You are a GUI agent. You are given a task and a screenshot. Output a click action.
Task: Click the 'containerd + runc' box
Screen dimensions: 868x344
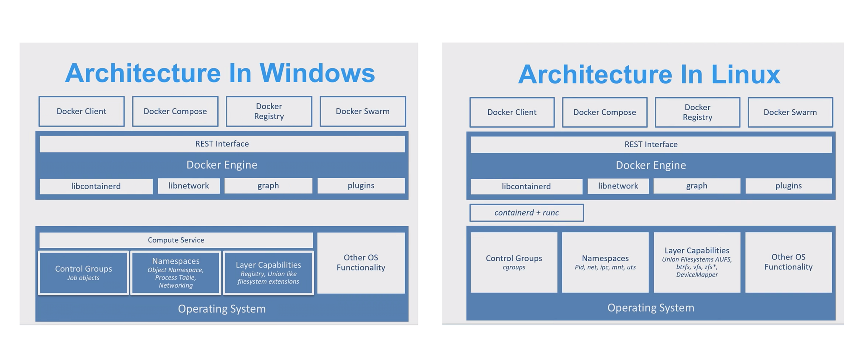(527, 213)
